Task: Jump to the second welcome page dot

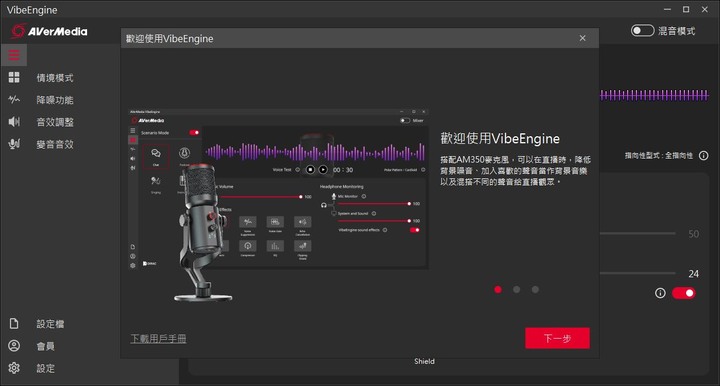Action: 517,290
